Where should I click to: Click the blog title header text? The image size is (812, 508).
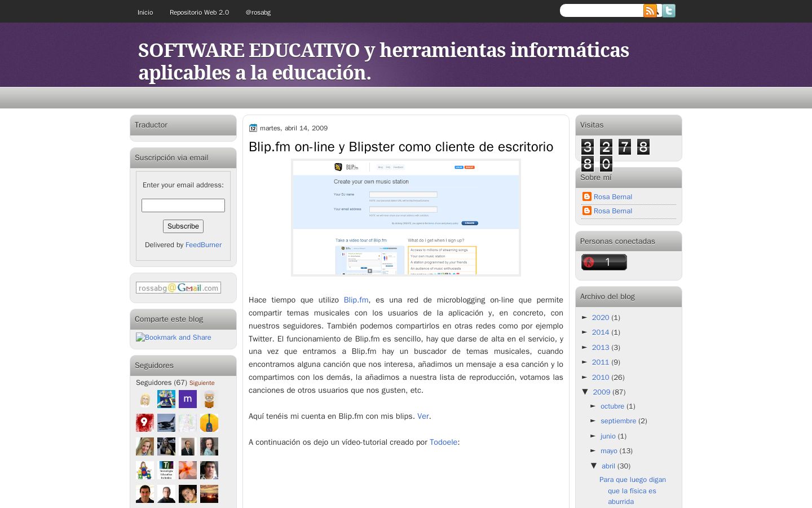point(383,61)
